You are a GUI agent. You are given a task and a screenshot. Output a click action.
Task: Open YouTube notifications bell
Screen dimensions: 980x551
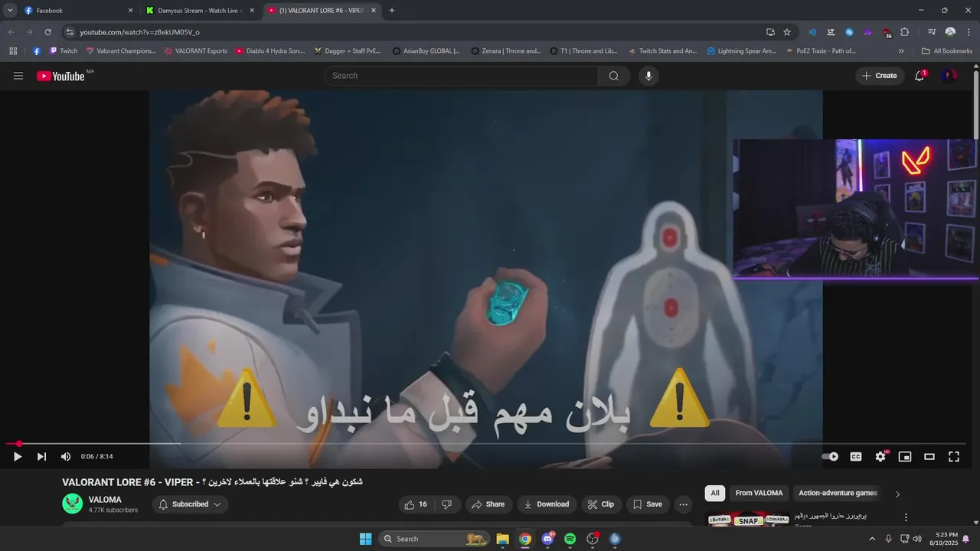click(x=920, y=76)
